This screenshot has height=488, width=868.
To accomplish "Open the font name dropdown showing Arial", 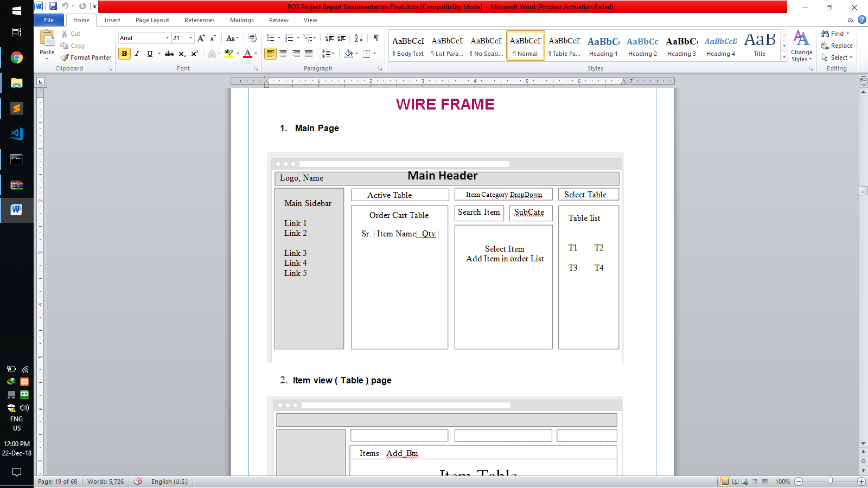I will (x=167, y=38).
